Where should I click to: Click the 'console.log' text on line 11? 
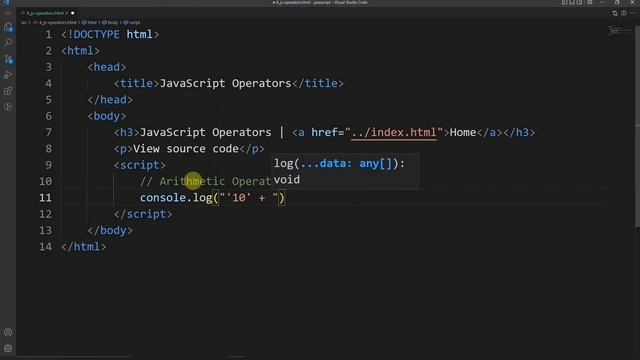(176, 198)
